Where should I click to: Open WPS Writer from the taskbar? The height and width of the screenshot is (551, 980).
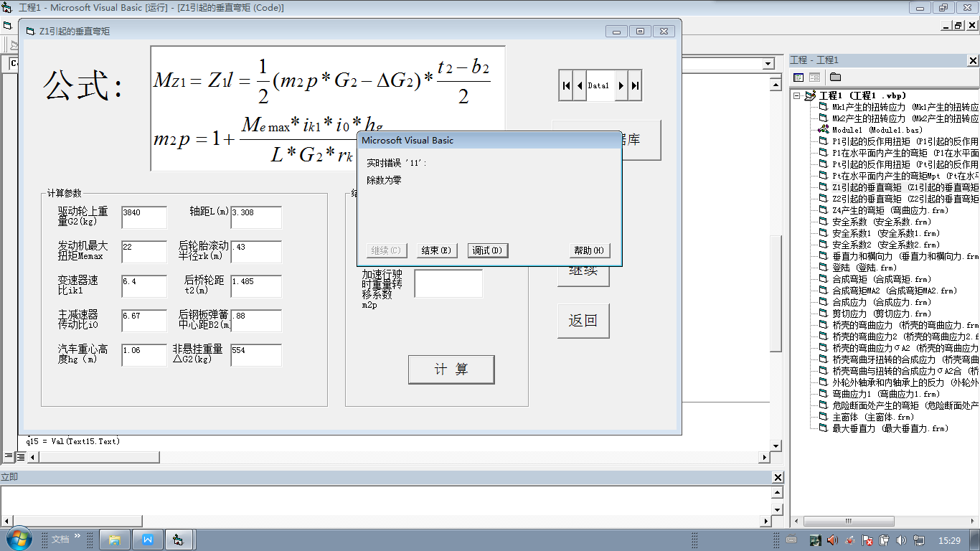(148, 540)
